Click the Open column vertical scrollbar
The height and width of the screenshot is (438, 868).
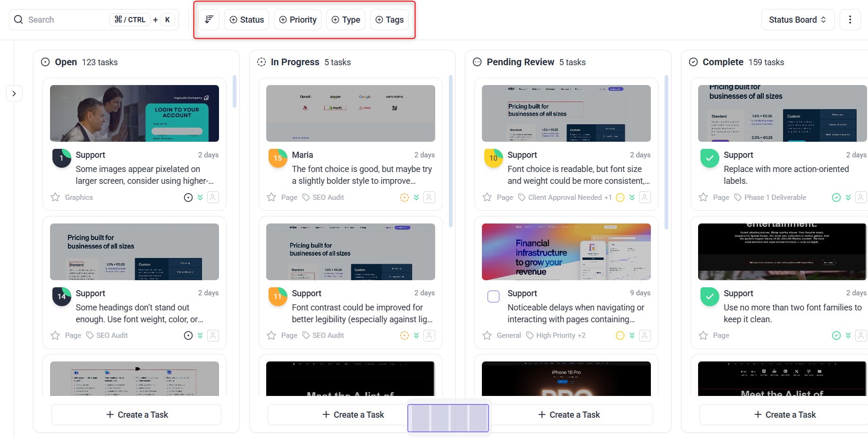tap(235, 92)
